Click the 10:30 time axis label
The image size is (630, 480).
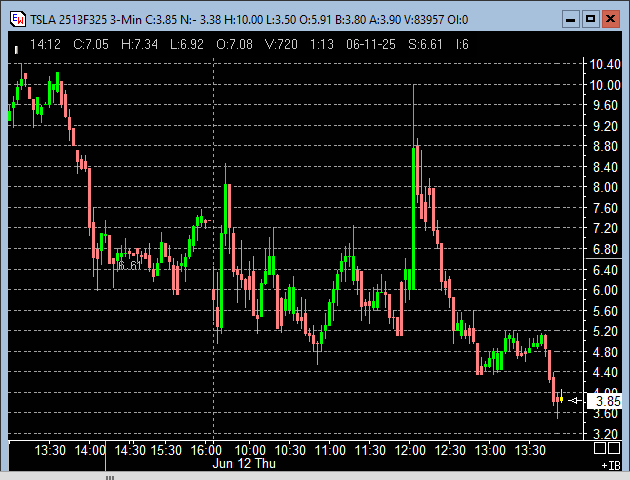point(290,450)
